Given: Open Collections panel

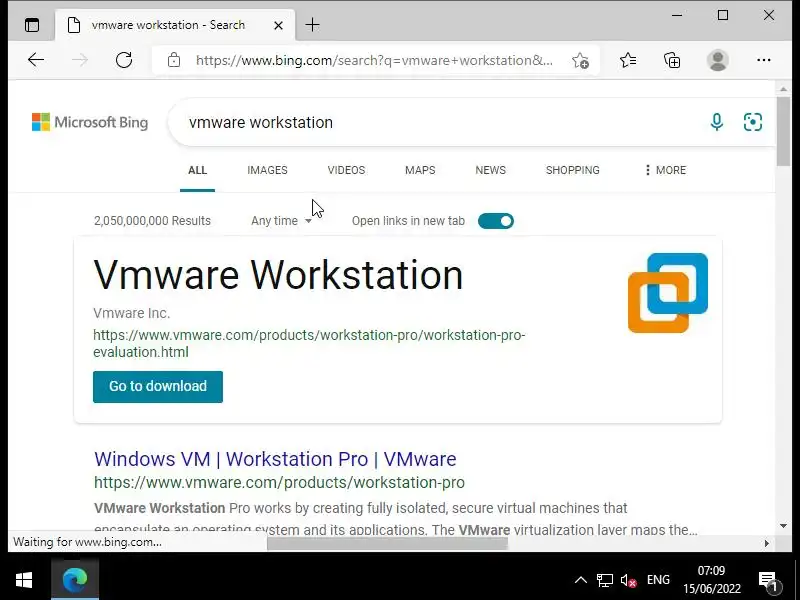Looking at the screenshot, I should pos(672,60).
